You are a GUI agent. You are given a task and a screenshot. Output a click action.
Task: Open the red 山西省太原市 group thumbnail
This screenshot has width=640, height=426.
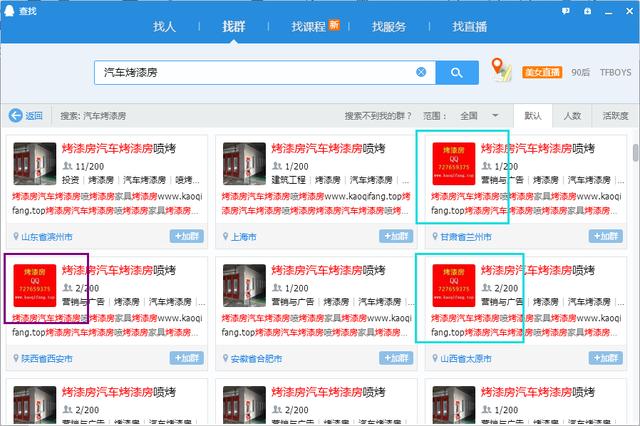pyautogui.click(x=454, y=286)
